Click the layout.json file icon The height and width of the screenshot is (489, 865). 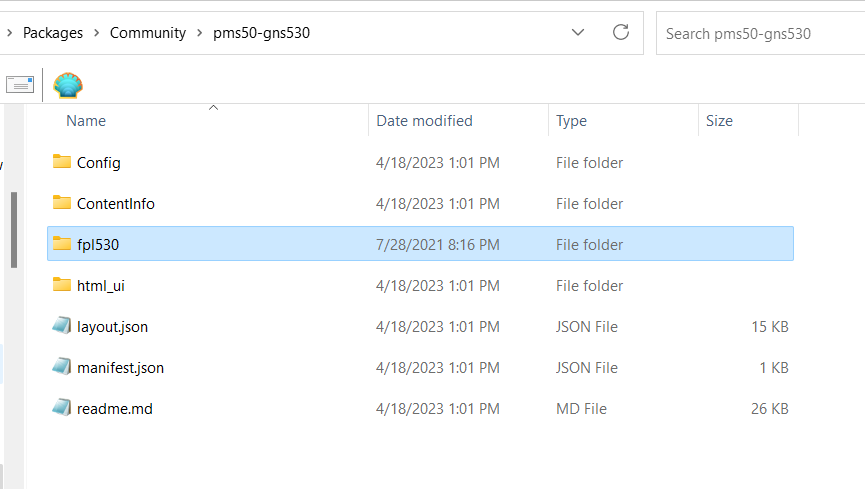[x=62, y=326]
